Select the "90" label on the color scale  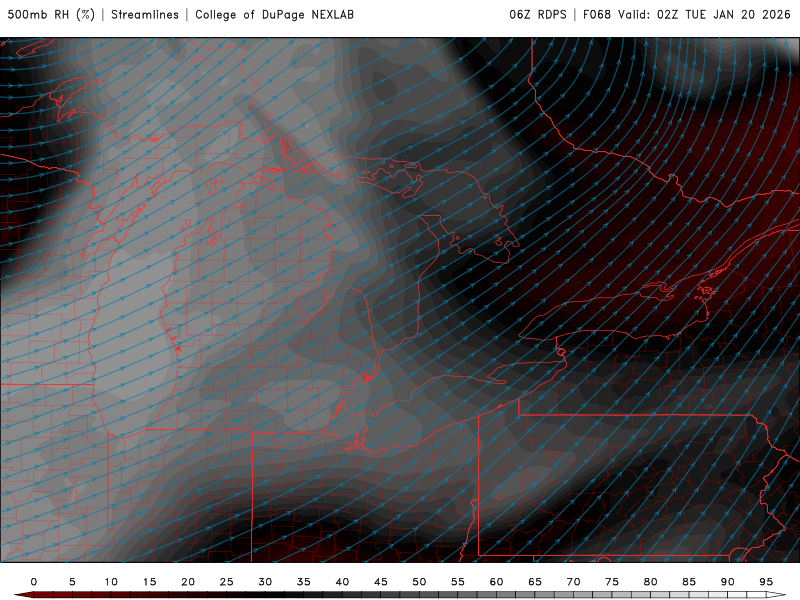[x=728, y=582]
